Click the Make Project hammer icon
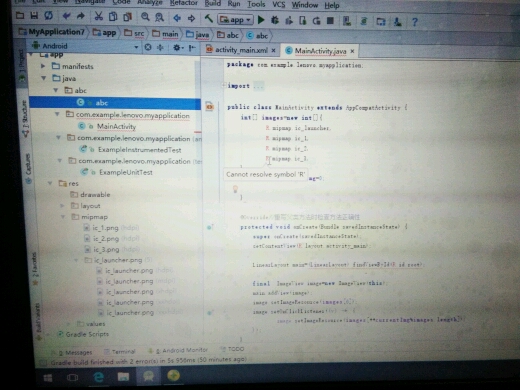The height and width of the screenshot is (390, 520). point(209,18)
